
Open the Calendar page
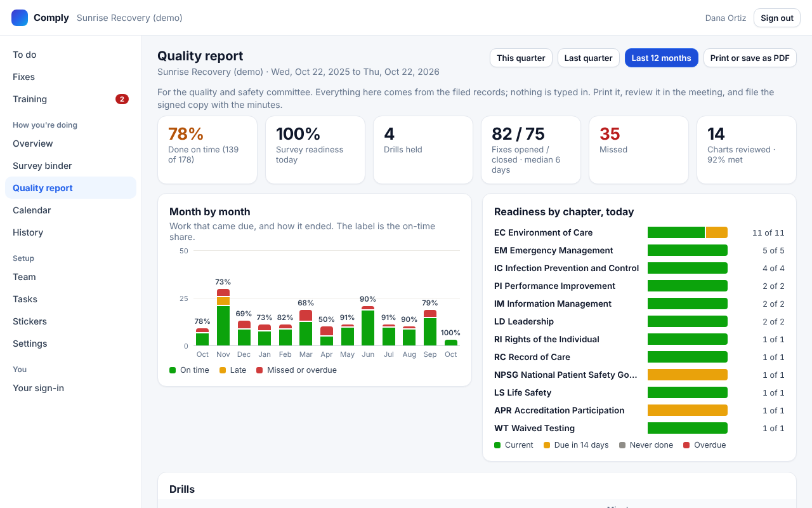tap(70, 210)
